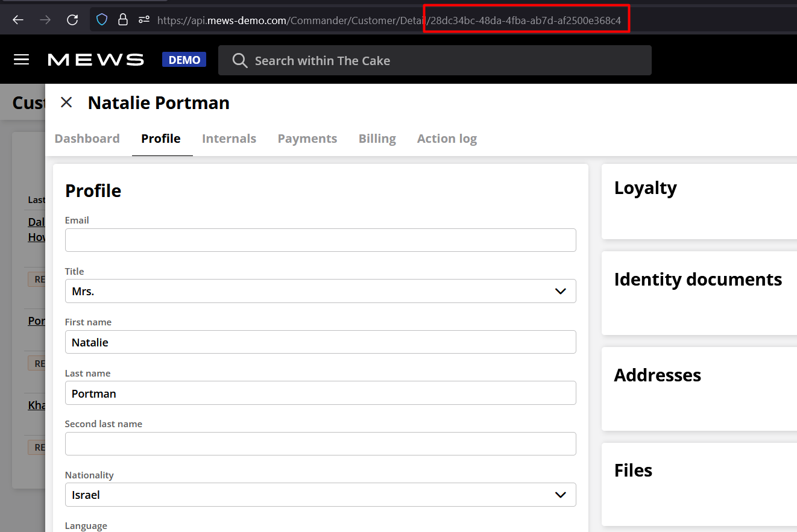The image size is (797, 532).
Task: Click the MEWS logo
Action: [95, 59]
